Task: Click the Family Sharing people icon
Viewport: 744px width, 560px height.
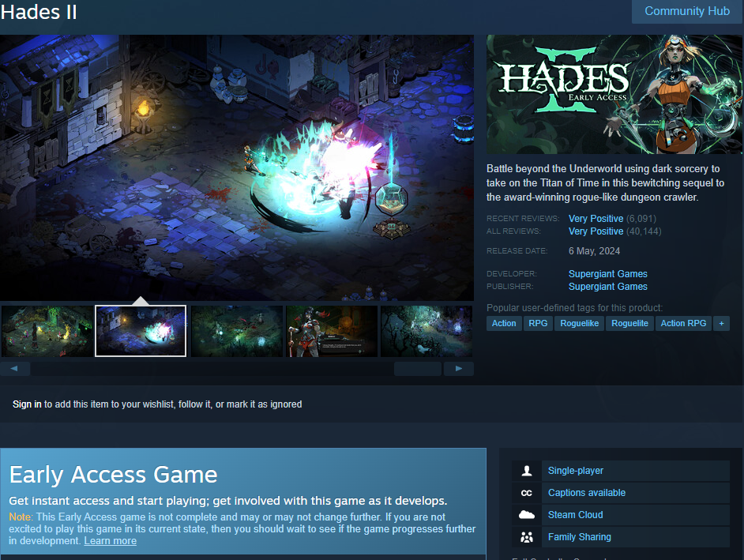Action: [x=526, y=537]
